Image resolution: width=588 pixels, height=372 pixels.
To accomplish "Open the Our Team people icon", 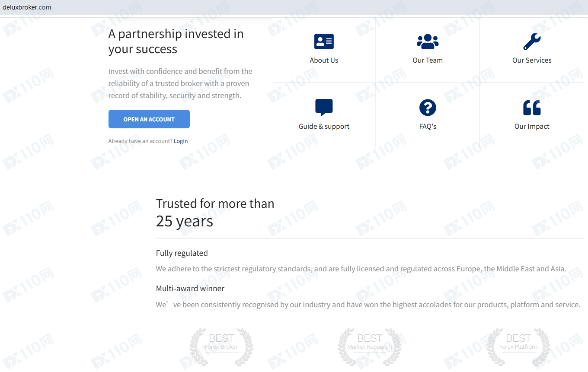I will click(428, 41).
